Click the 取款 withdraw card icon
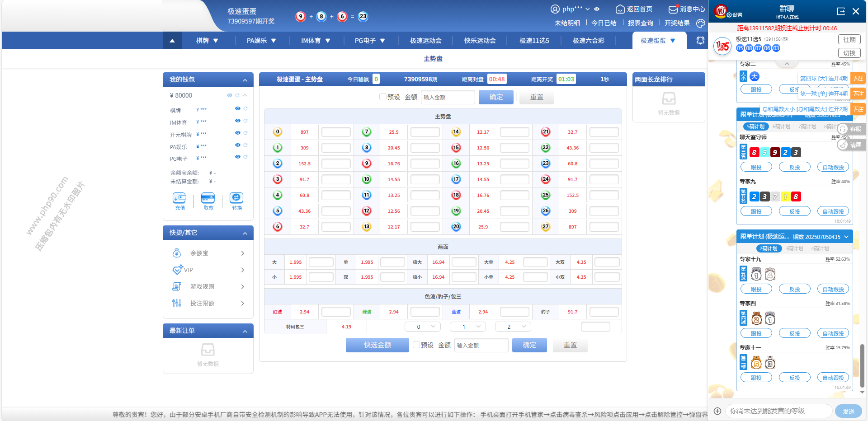The width and height of the screenshot is (868, 421). pos(208,198)
